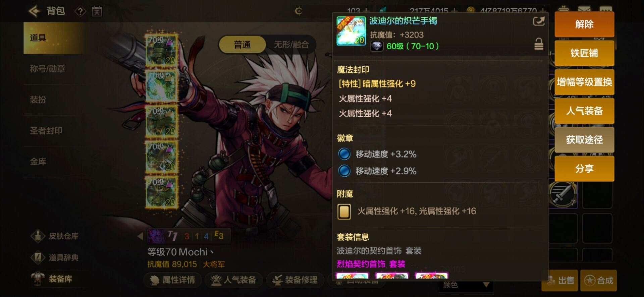Click the share arrow icon in item tooltip
This screenshot has height=297, width=644.
539,21
